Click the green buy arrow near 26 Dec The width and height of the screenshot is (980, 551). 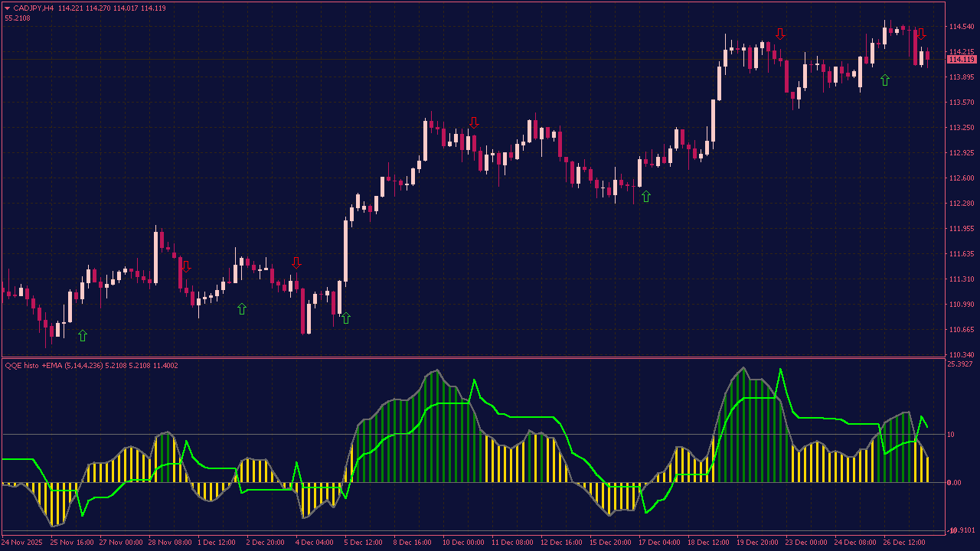(885, 80)
